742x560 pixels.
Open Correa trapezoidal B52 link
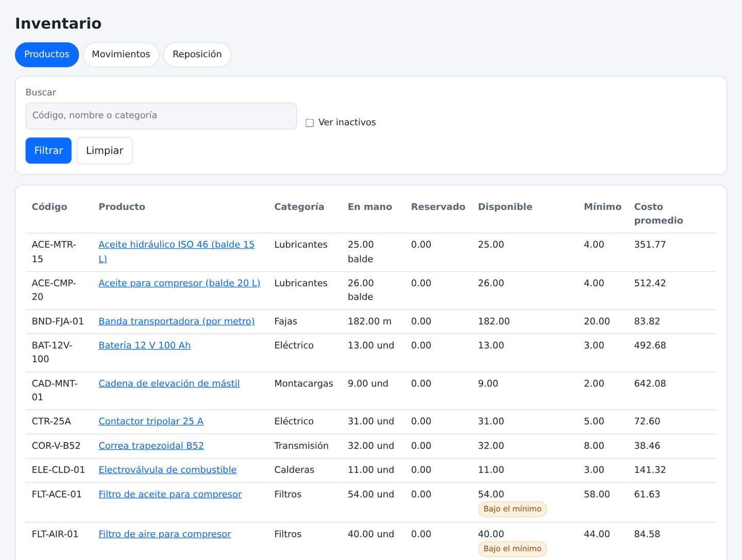[151, 446]
